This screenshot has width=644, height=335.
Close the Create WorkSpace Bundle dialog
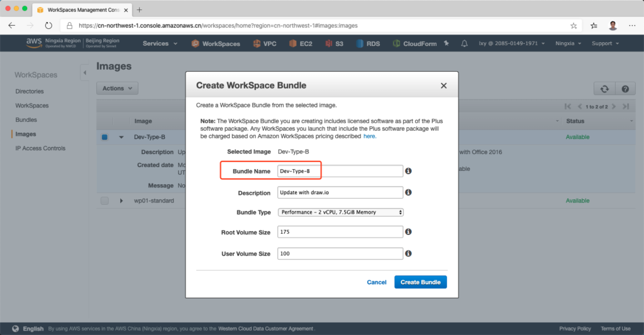tap(443, 85)
